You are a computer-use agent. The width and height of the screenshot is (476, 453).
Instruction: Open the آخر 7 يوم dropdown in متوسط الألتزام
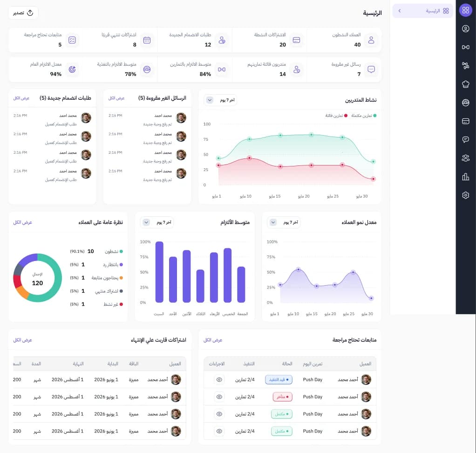coord(157,222)
